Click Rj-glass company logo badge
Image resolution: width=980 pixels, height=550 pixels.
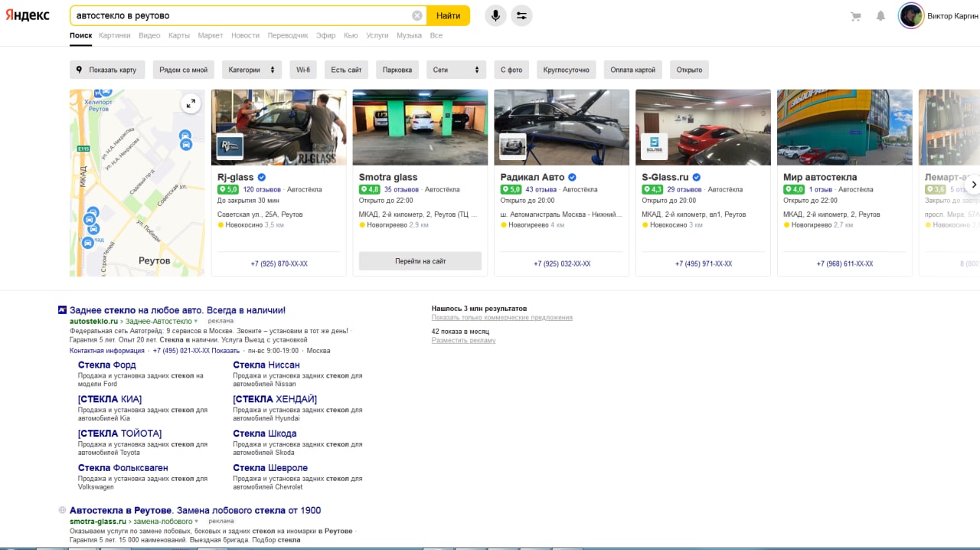(230, 146)
